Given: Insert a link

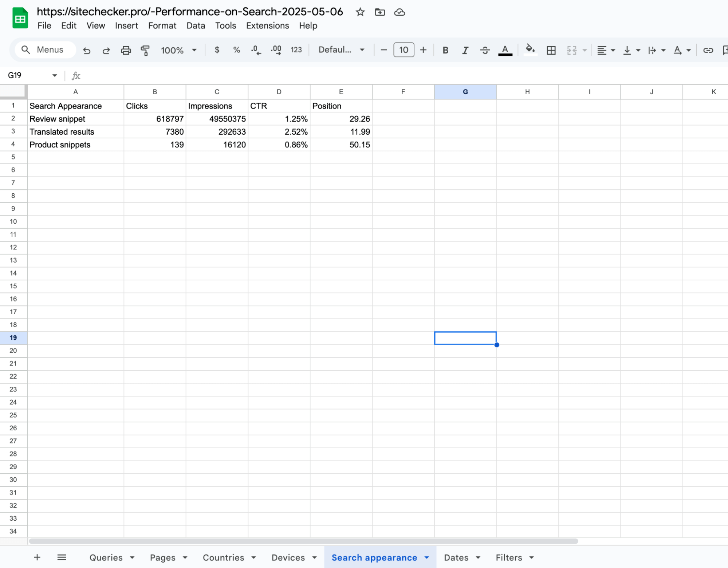Looking at the screenshot, I should click(x=708, y=50).
